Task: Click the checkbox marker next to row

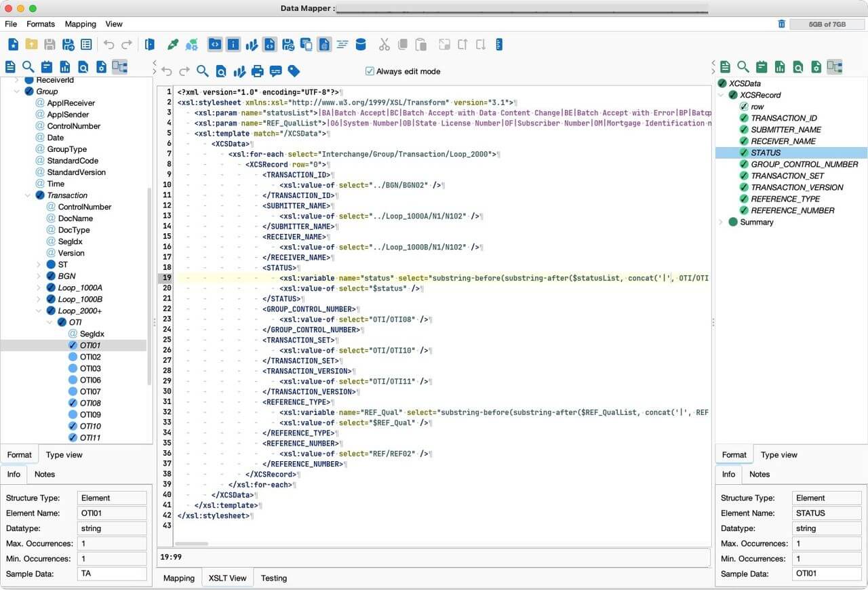Action: [744, 106]
